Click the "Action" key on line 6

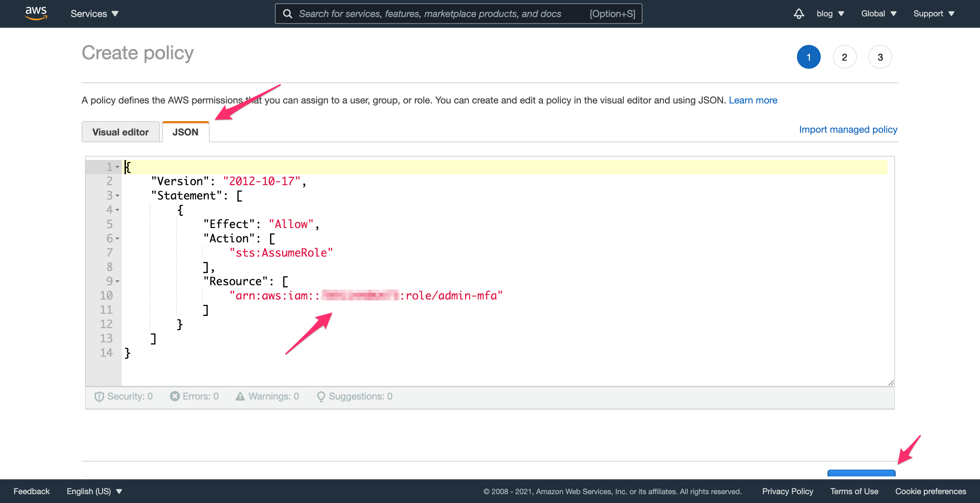pyautogui.click(x=229, y=239)
